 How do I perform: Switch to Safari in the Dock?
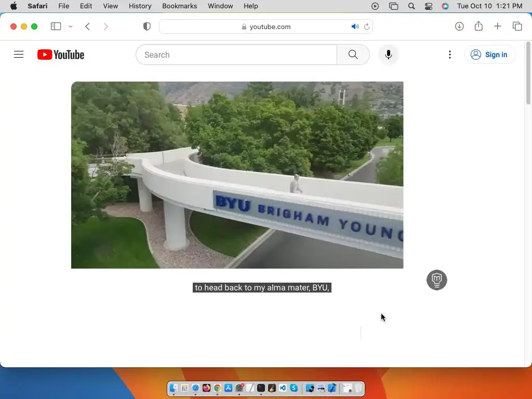click(195, 388)
